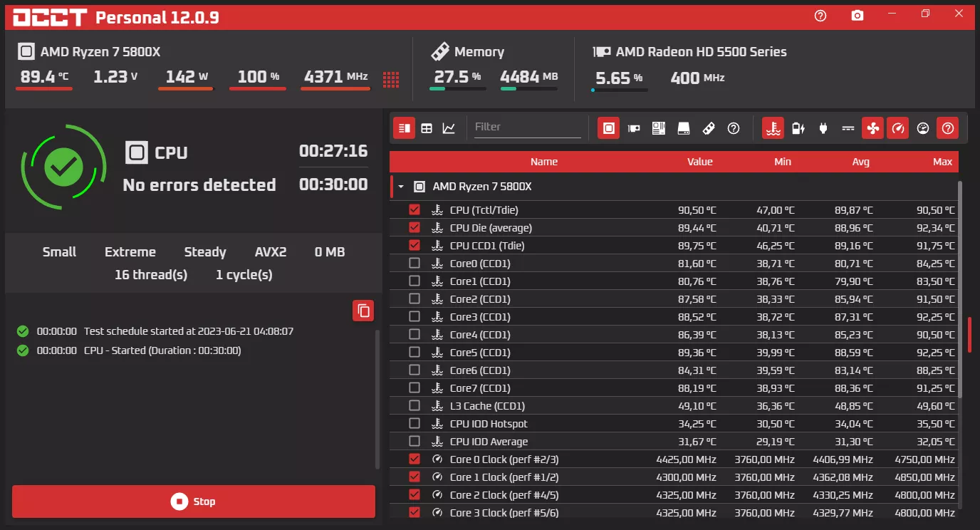This screenshot has height=530, width=980.
Task: Click the Core5 (CCD1) sensor name
Action: [x=480, y=353]
